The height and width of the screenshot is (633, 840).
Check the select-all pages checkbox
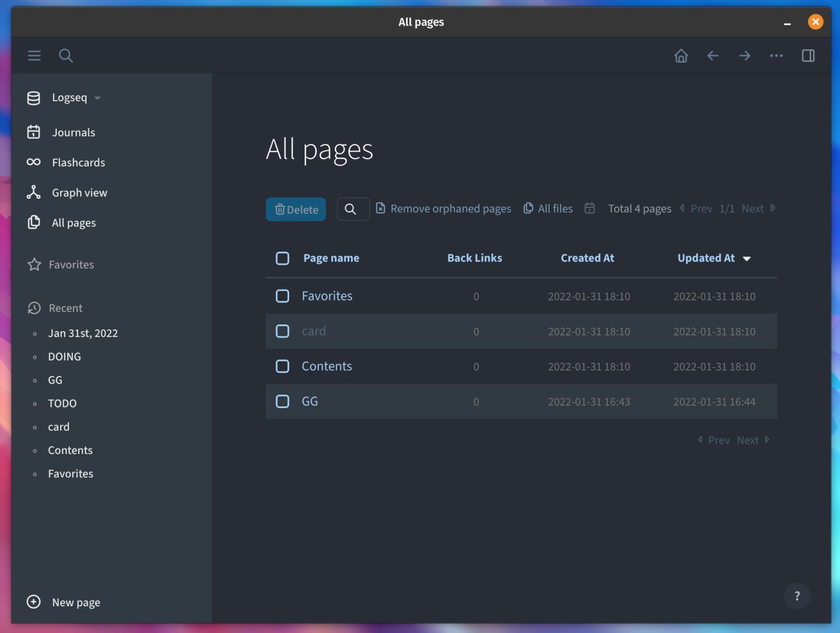283,258
